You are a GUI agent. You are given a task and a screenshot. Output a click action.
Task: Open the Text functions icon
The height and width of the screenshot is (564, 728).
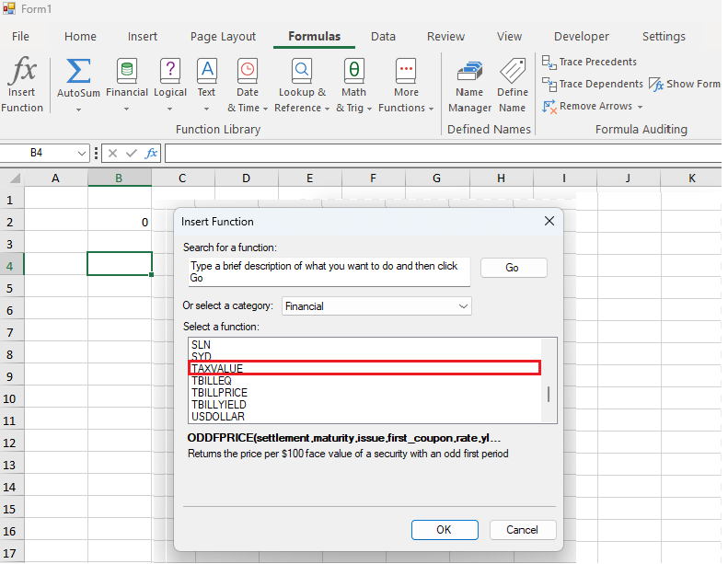[206, 71]
